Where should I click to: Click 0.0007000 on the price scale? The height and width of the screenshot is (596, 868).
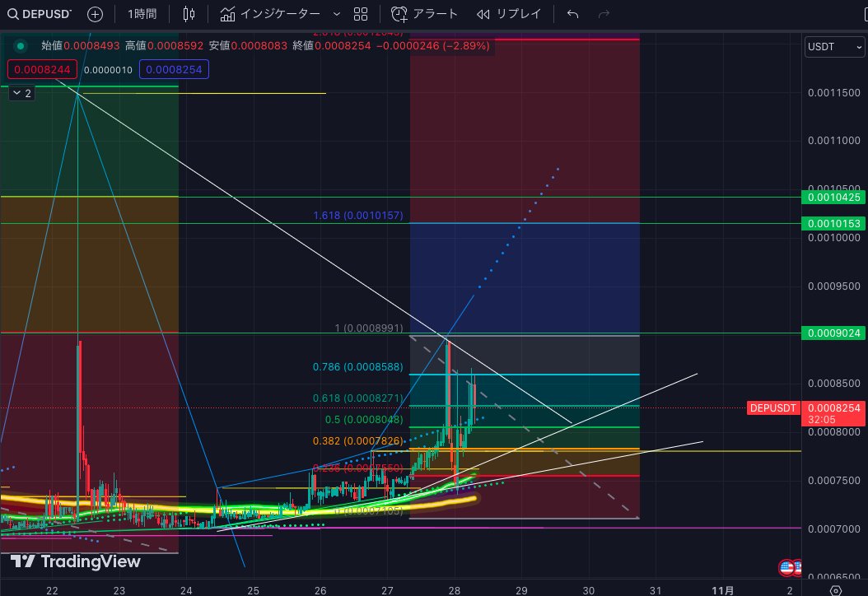833,529
